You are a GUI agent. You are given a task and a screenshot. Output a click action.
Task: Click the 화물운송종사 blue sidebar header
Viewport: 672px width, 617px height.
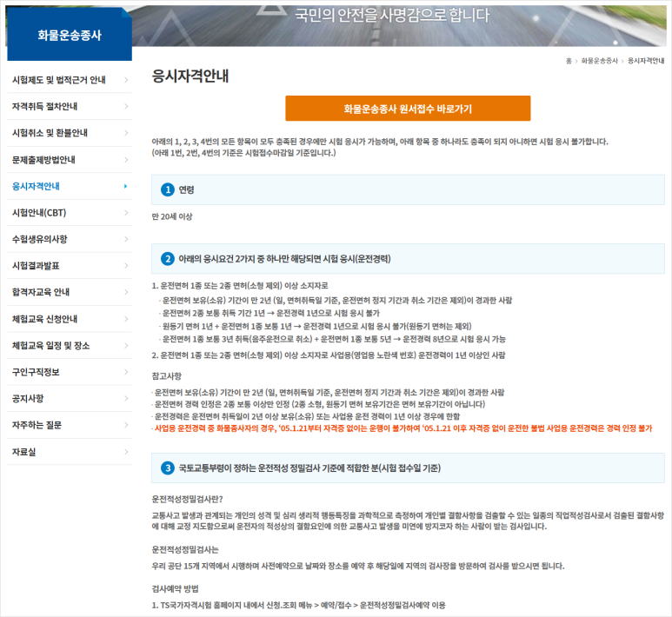(70, 34)
